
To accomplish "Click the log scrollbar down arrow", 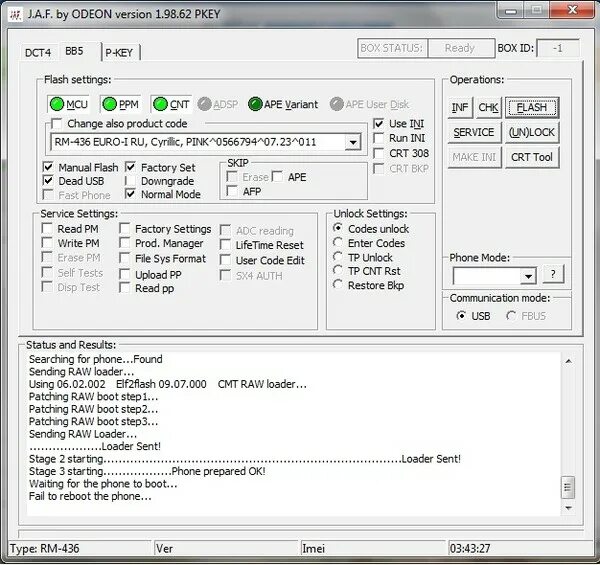I will pyautogui.click(x=569, y=508).
